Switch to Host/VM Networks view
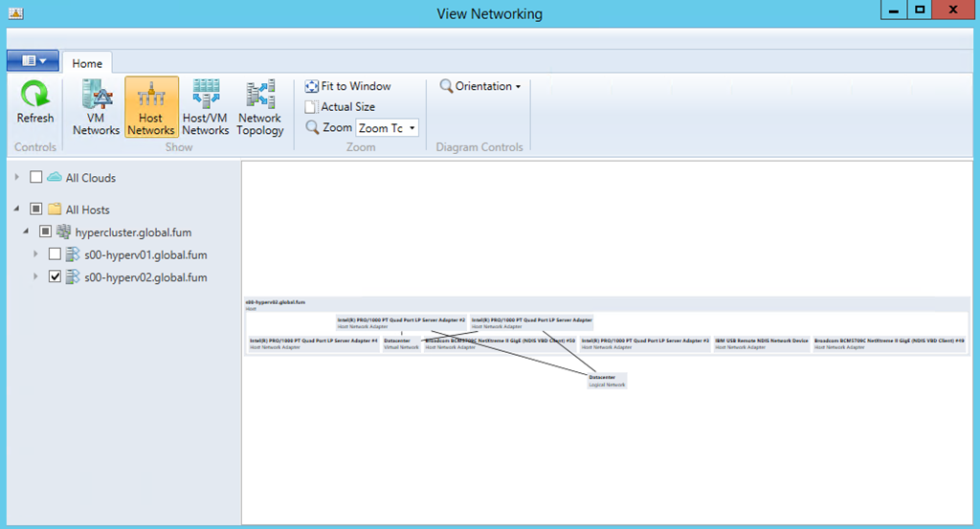Screen dimensions: 980x529 pyautogui.click(x=206, y=96)
